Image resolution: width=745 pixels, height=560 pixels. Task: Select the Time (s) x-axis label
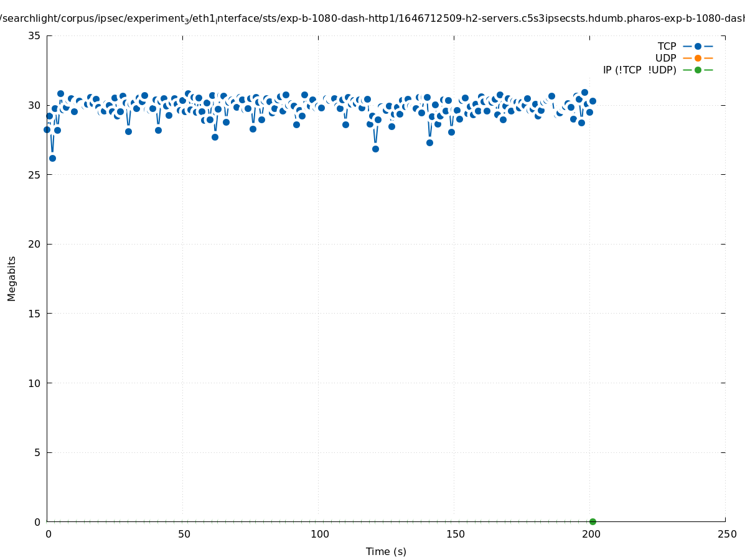tap(386, 551)
